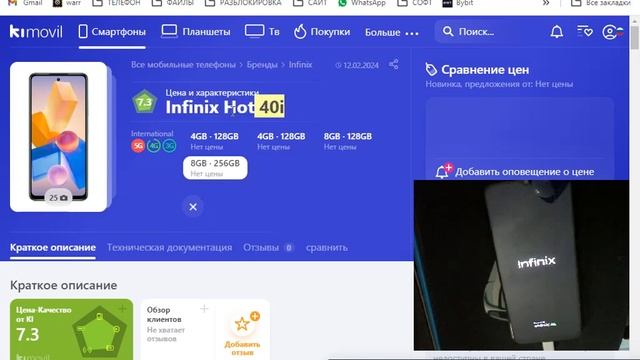Expand the Обзор клиентов card
This screenshot has height=360, width=640.
tap(204, 309)
